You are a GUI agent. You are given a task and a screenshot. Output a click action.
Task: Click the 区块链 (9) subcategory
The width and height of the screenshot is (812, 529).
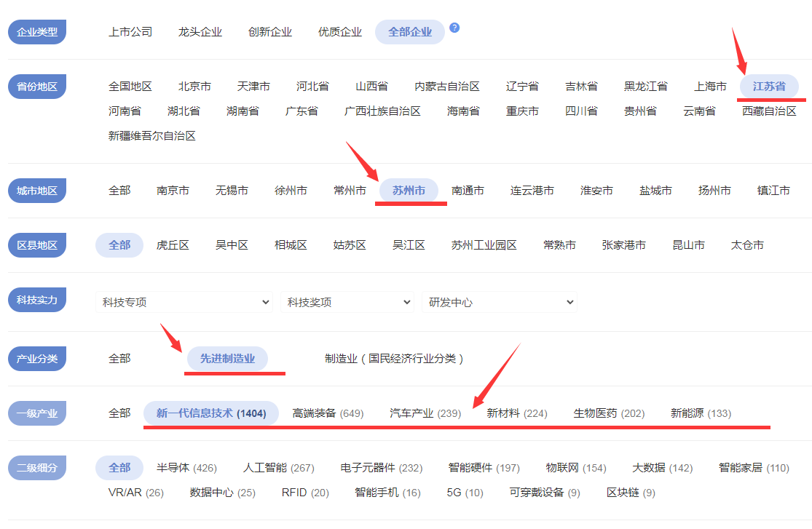click(631, 493)
